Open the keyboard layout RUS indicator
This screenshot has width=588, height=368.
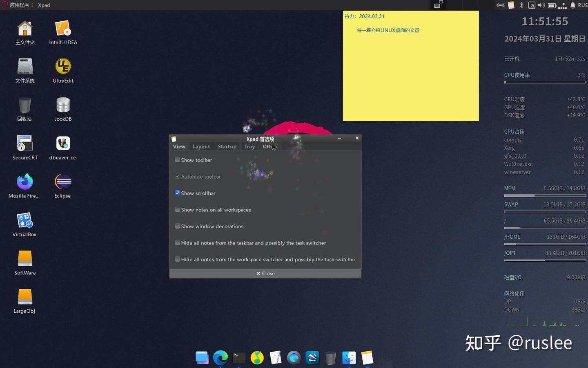[x=581, y=5]
